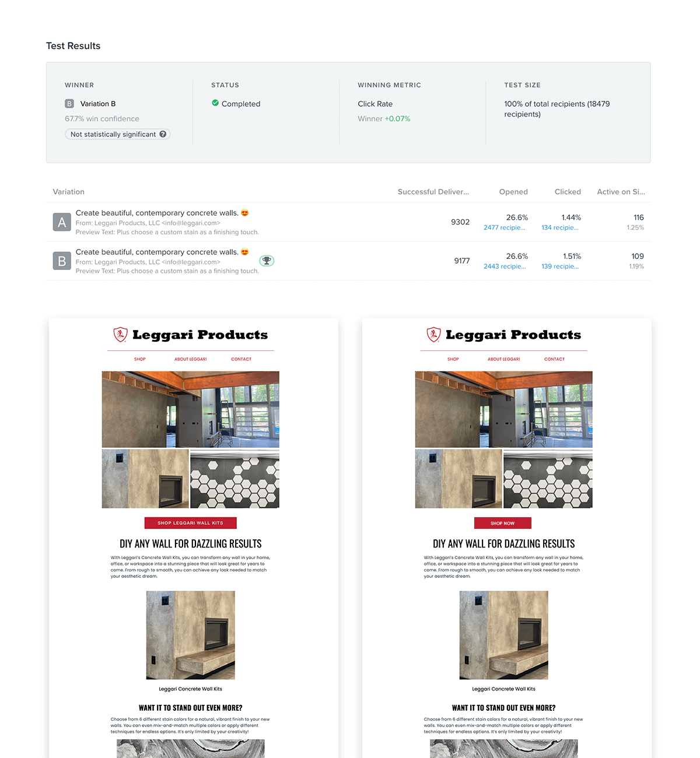Screen dimensions: 700x758
Task: Click CONTACT nav link in right email preview
Action: click(x=555, y=359)
